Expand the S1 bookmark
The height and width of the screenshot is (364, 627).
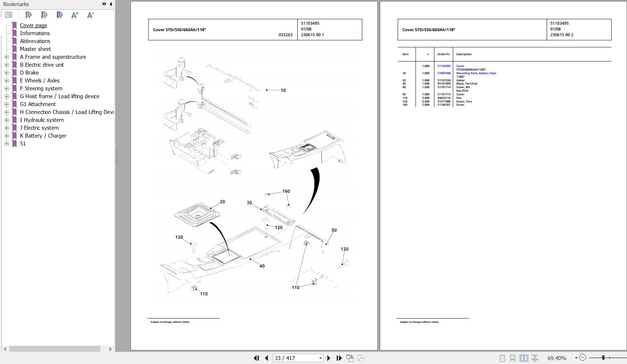[6, 144]
